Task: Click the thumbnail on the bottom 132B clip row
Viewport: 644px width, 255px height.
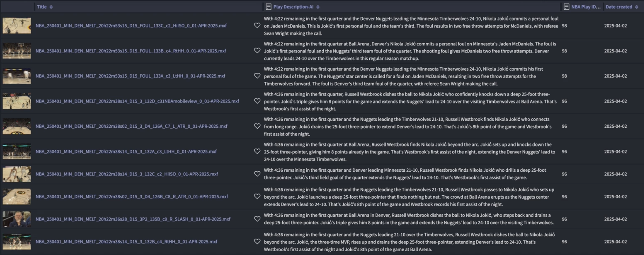Action: coord(17,241)
